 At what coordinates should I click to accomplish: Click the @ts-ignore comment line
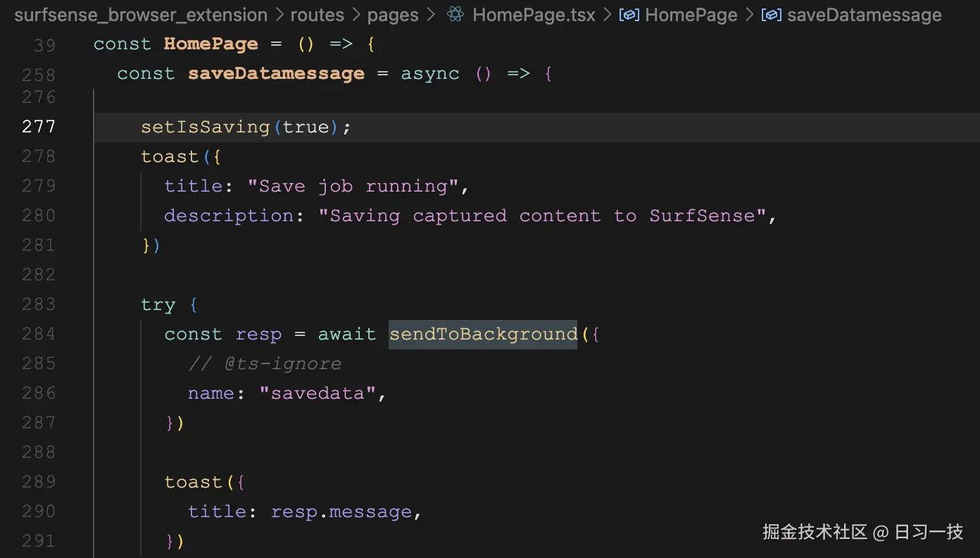click(x=264, y=363)
